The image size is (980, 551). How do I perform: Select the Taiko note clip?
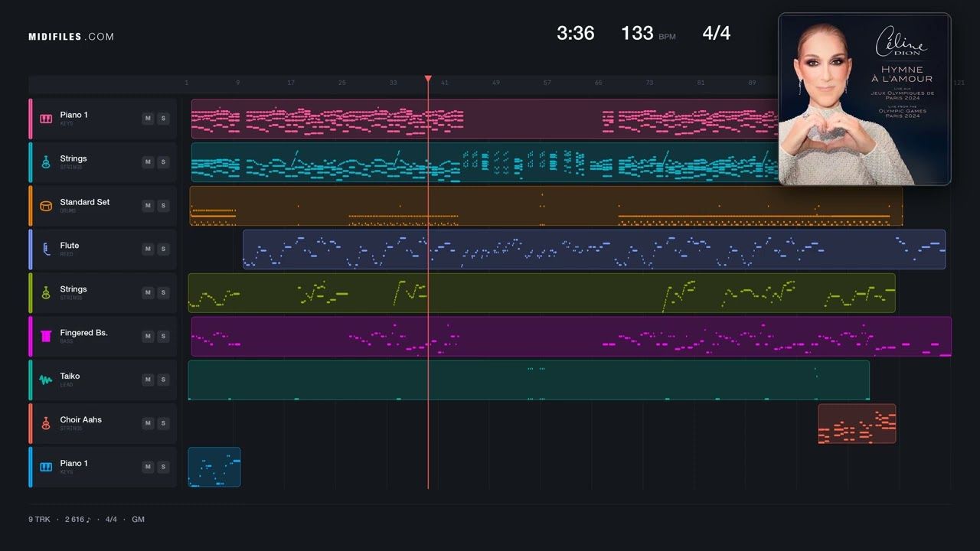click(529, 380)
